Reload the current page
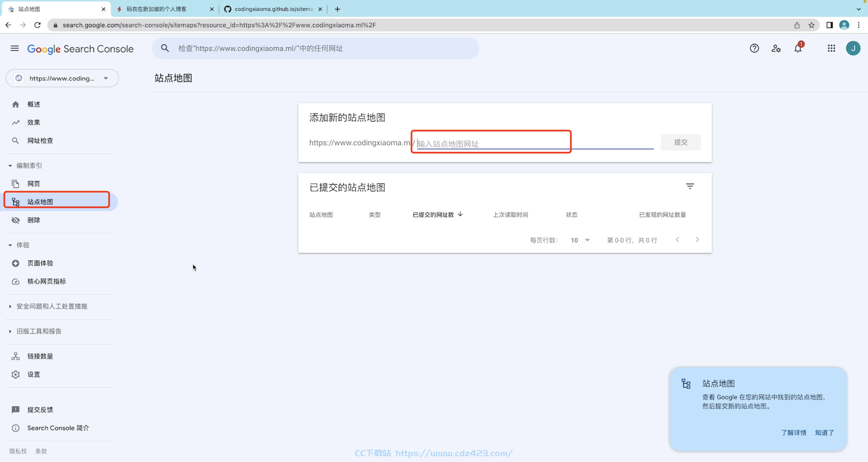Screen dimensions: 868x462 (37, 25)
